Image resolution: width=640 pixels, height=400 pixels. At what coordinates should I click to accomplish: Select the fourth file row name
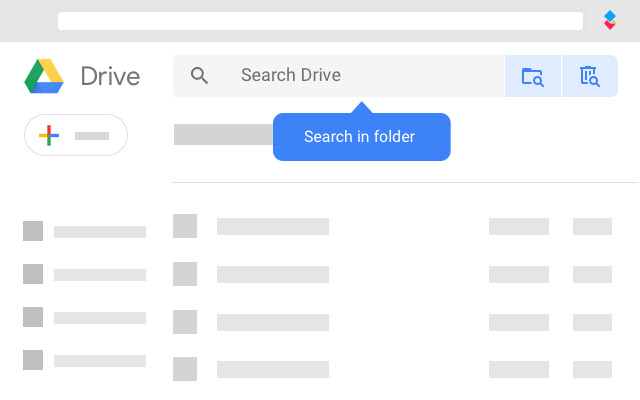[x=273, y=369]
